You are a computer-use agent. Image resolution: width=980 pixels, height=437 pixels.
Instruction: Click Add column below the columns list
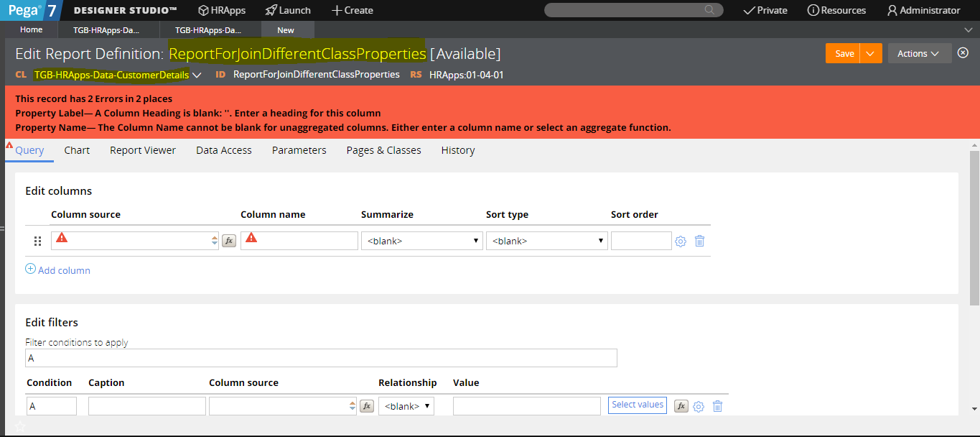click(57, 270)
